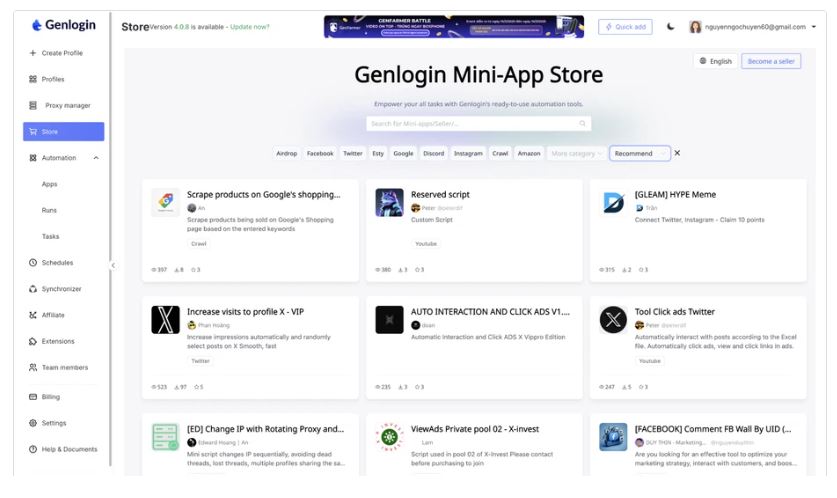837x498 pixels.
Task: Click Become a seller button
Action: coord(771,61)
